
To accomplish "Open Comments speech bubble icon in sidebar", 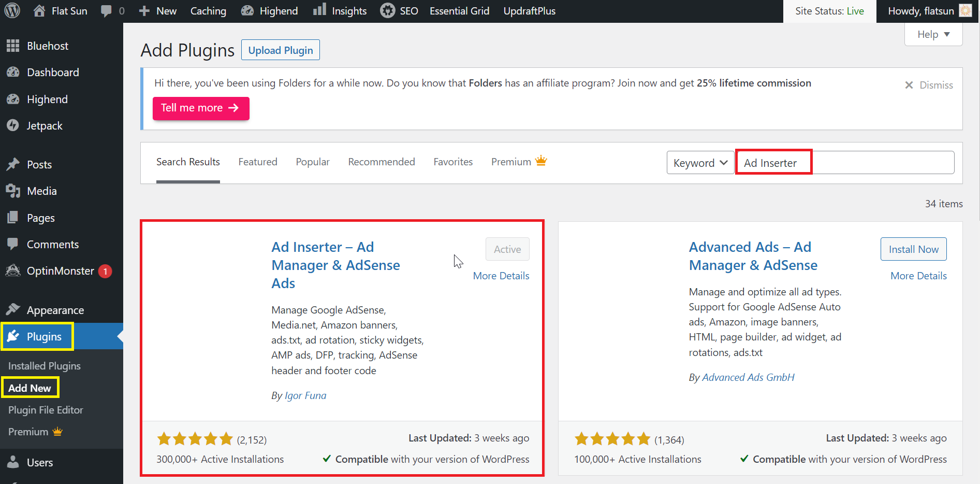I will point(13,244).
